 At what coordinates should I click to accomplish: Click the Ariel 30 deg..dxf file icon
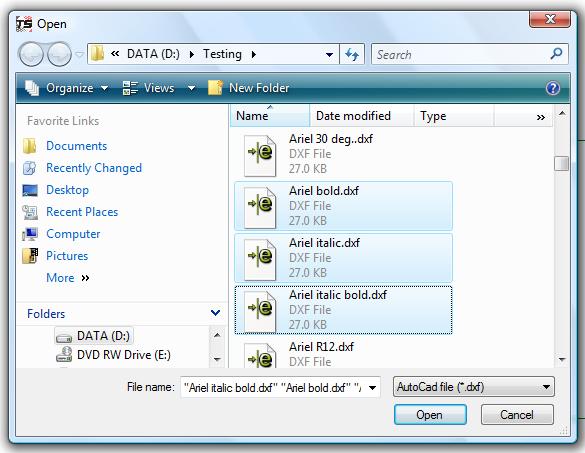(260, 155)
